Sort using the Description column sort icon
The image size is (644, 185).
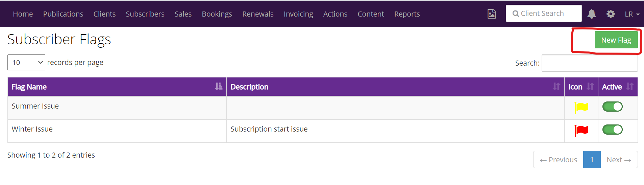[x=556, y=87]
